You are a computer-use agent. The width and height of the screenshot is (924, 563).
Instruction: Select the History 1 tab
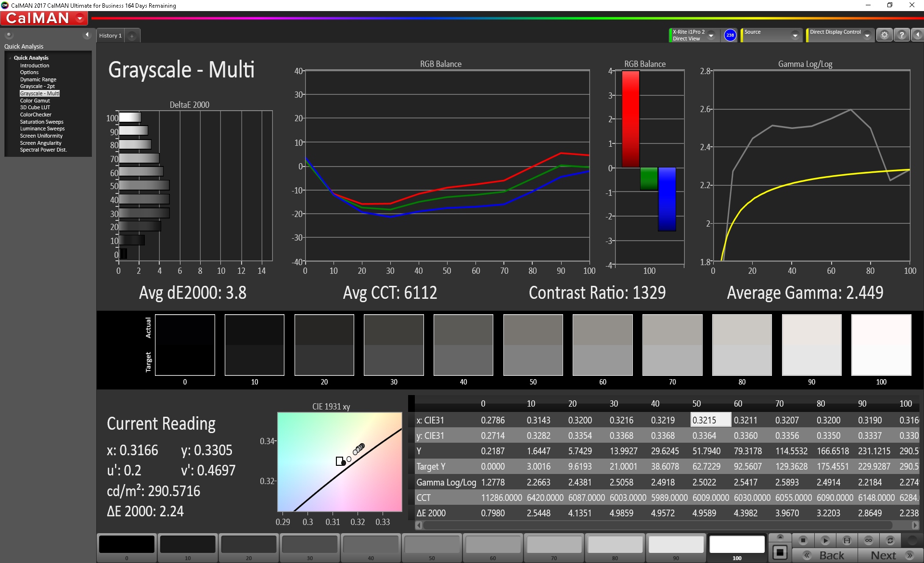[x=110, y=36]
